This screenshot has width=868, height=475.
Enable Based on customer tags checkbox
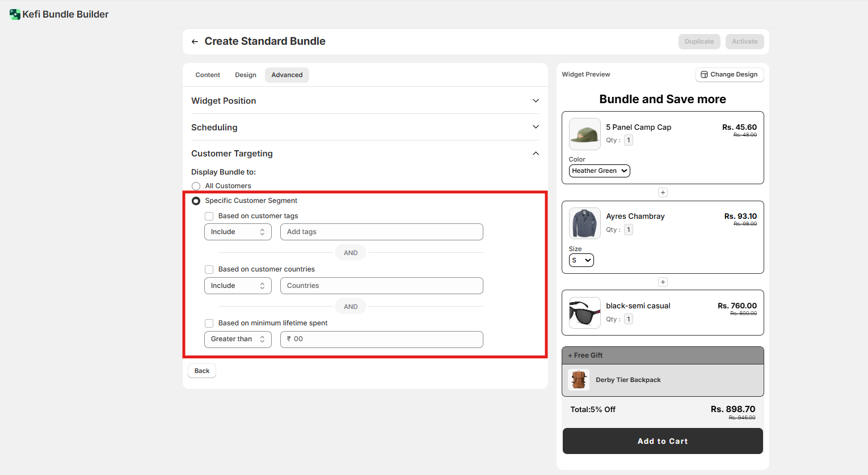pos(209,216)
